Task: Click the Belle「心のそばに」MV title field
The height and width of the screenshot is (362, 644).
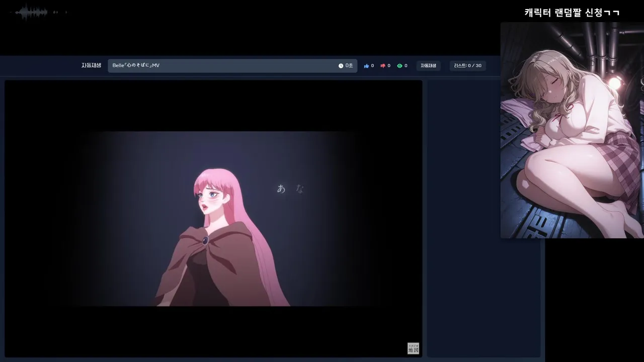Action: click(x=232, y=66)
